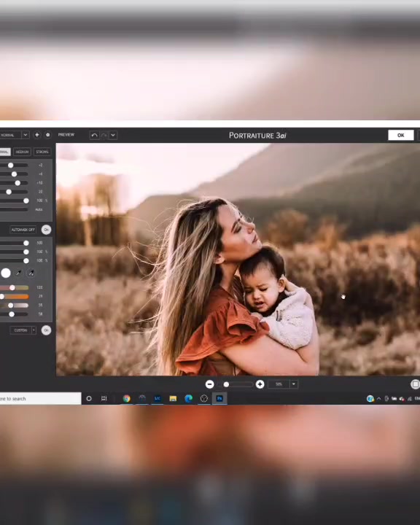This screenshot has width=420, height=525.
Task: Click the zoom in plus icon
Action: coord(260,384)
